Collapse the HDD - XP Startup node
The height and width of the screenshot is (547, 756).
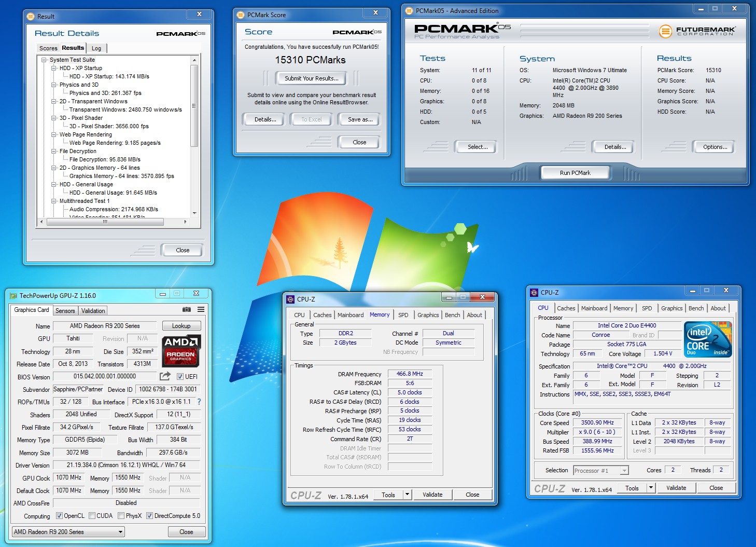coord(54,68)
